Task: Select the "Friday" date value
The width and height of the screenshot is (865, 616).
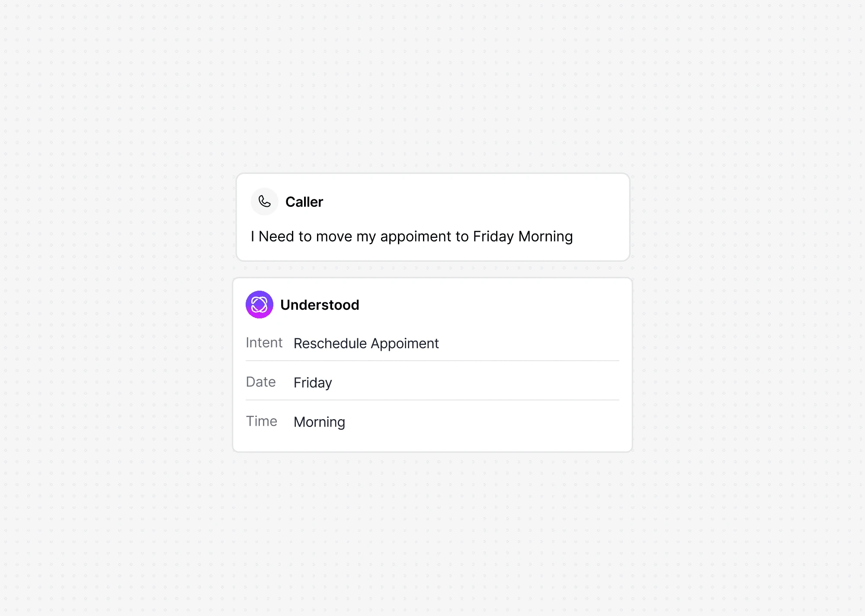Action: click(x=313, y=383)
